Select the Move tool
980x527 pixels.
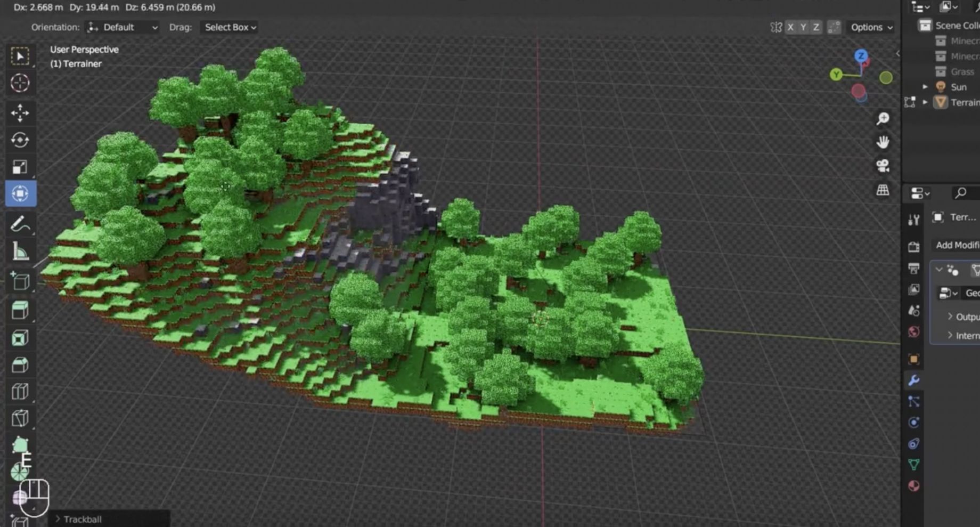(x=20, y=113)
